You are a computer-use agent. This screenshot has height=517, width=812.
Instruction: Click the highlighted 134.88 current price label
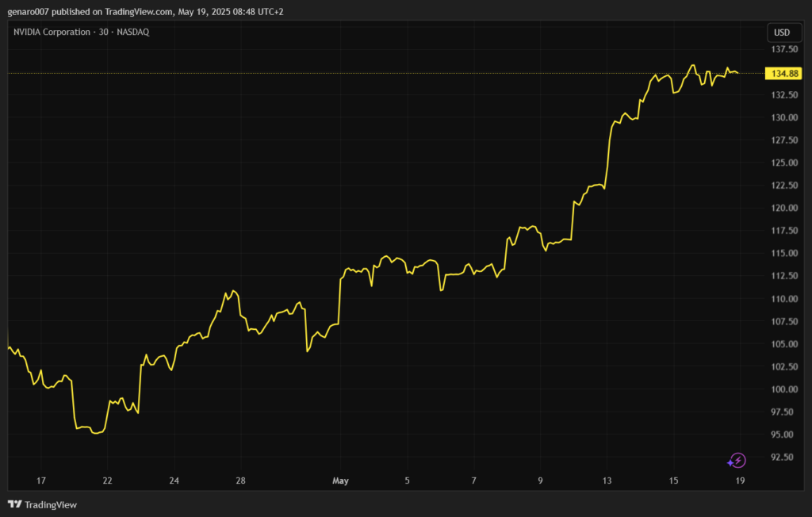(x=783, y=74)
